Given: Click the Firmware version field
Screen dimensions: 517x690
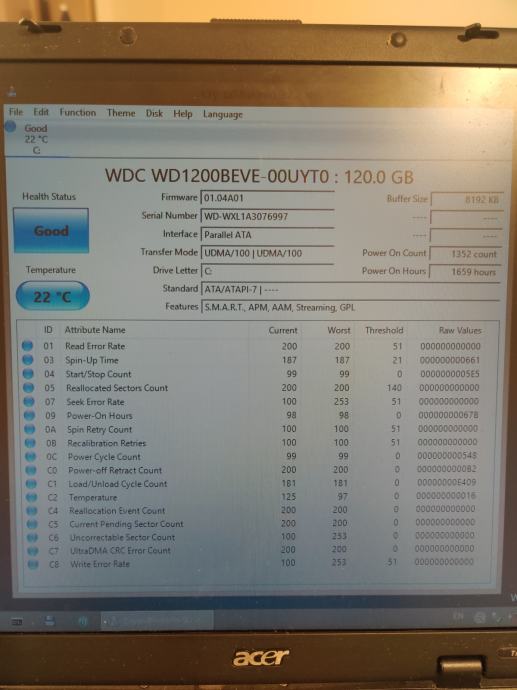Looking at the screenshot, I should pyautogui.click(x=267, y=198).
